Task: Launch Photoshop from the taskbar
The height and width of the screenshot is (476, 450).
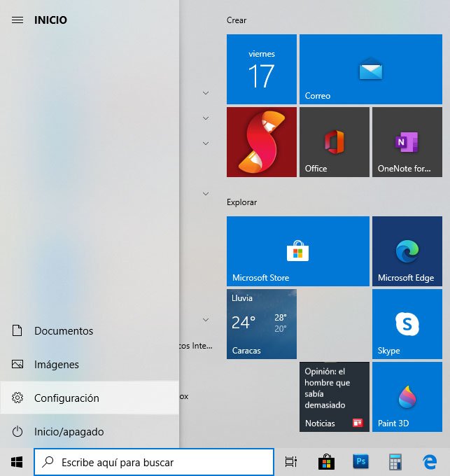Action: pos(361,461)
